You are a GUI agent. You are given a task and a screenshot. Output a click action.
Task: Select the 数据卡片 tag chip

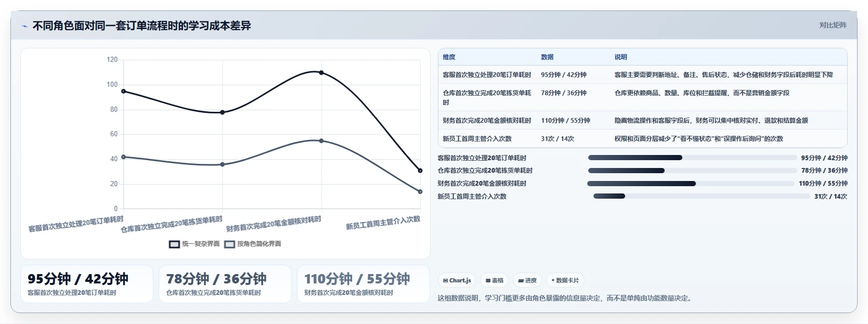point(565,280)
